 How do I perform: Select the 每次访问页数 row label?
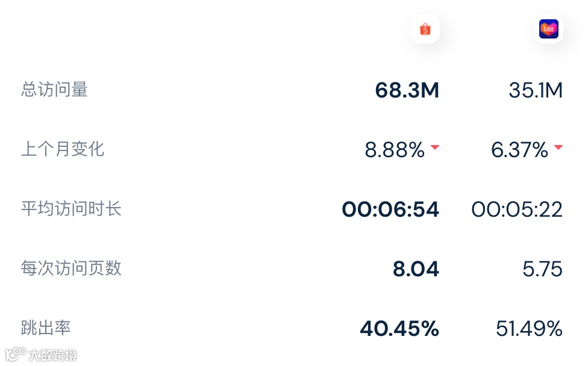71,268
